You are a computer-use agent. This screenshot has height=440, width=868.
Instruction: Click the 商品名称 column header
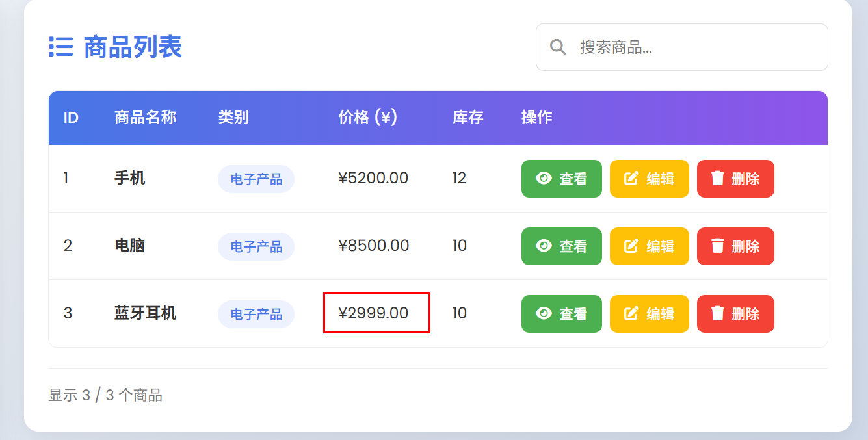coord(146,118)
